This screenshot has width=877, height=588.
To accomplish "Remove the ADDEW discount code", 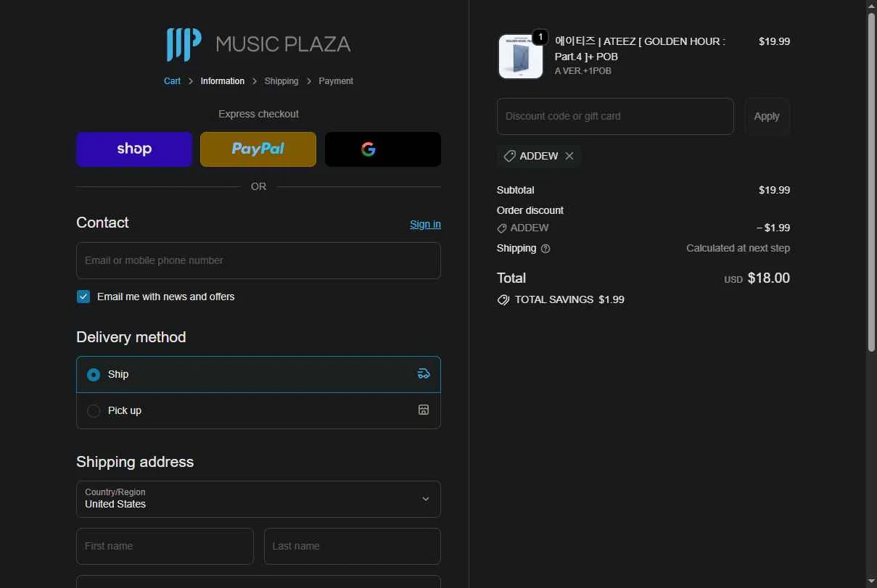I will 569,156.
